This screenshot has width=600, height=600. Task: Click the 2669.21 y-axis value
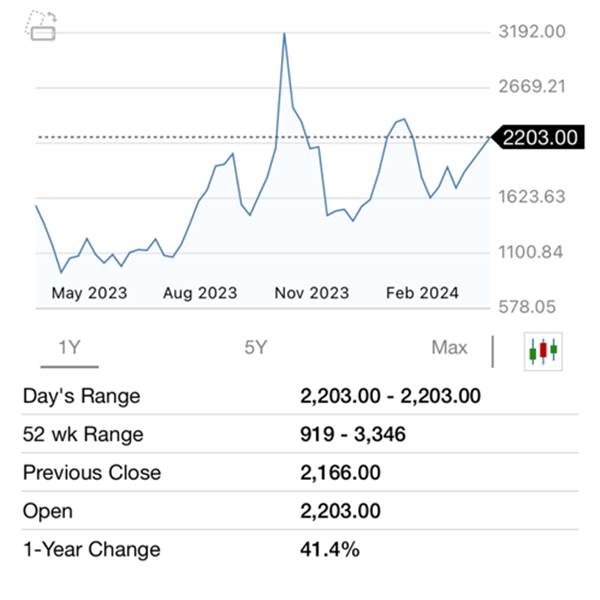[532, 87]
